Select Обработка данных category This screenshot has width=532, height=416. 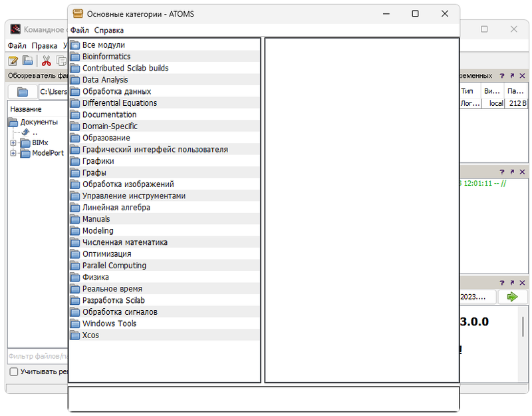164,91
